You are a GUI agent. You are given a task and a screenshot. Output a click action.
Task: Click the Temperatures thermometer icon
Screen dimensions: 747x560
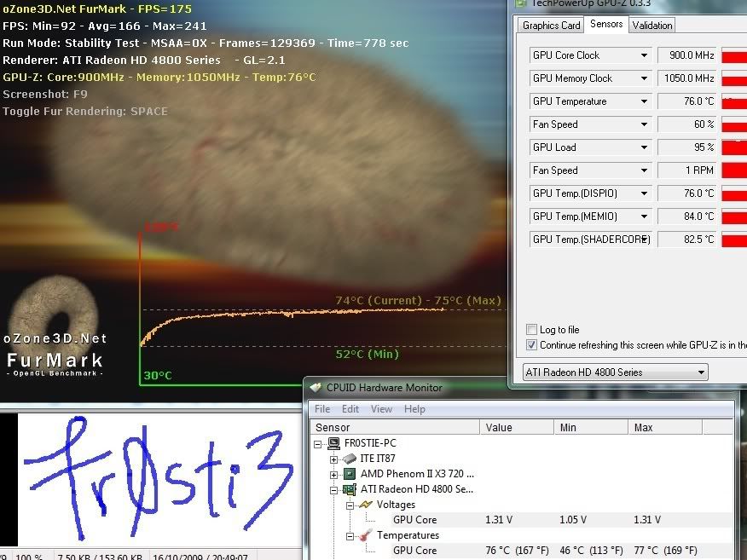point(366,534)
